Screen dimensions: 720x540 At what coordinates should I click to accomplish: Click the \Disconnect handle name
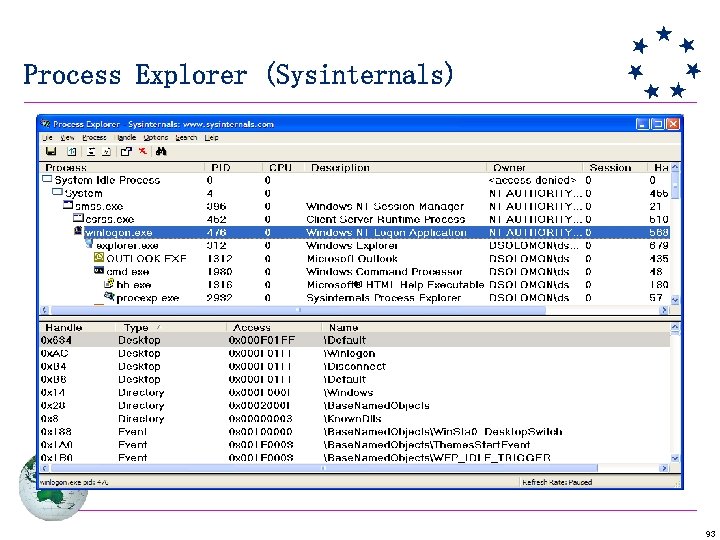pos(354,366)
